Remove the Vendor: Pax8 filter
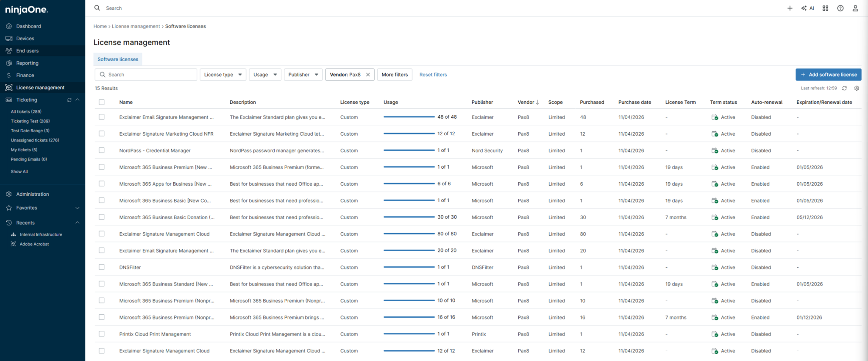 click(x=368, y=75)
